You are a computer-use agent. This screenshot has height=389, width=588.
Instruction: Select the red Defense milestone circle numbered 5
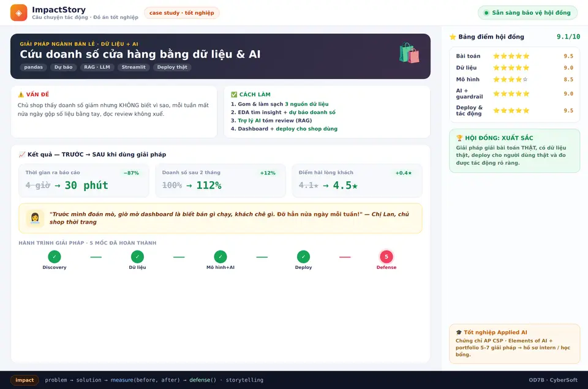386,257
